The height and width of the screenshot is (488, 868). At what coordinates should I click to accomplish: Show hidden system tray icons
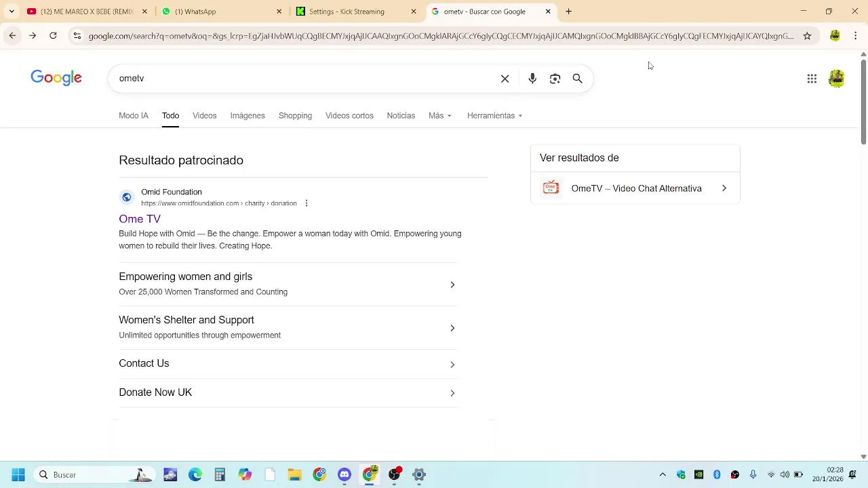coord(663,474)
